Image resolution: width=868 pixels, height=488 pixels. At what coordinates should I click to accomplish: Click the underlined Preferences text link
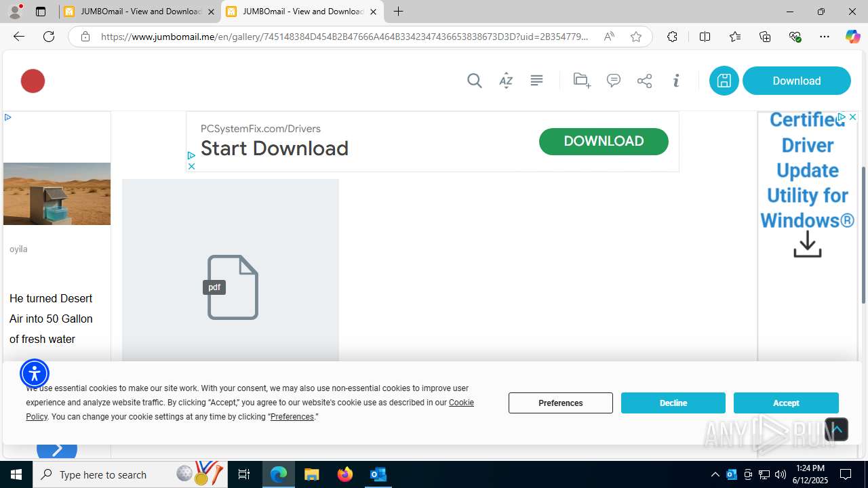point(292,417)
